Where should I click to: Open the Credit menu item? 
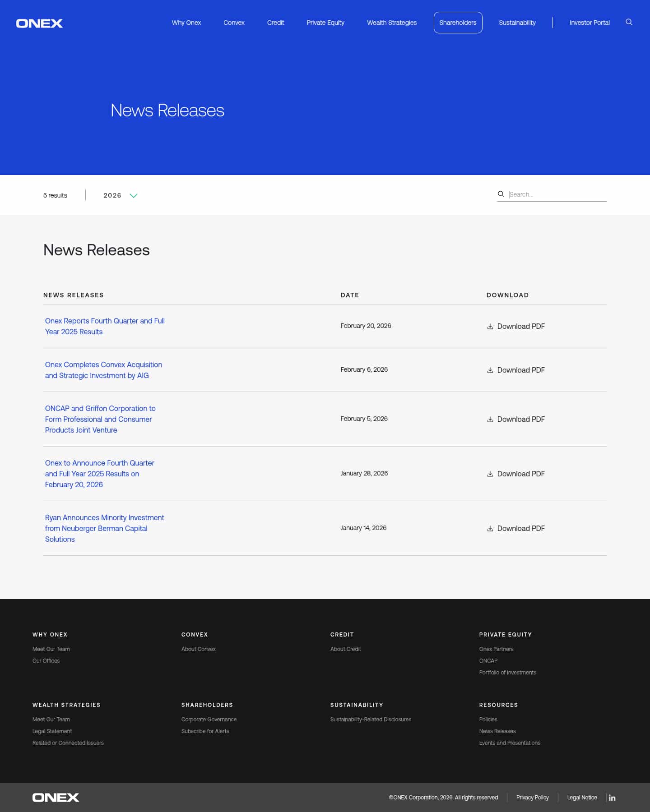[x=275, y=23]
